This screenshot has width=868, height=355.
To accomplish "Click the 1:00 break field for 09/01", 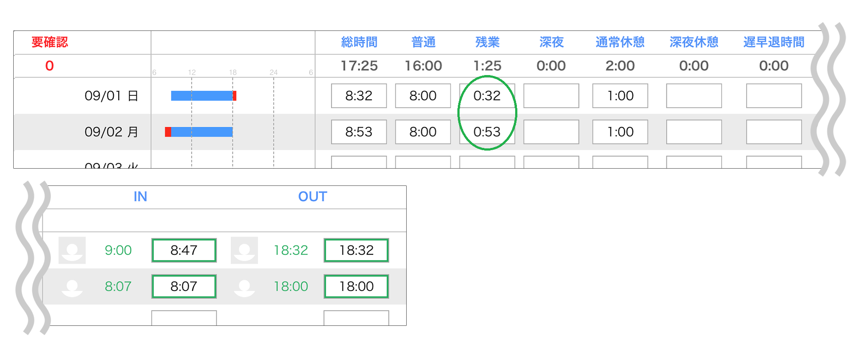I will pos(620,96).
